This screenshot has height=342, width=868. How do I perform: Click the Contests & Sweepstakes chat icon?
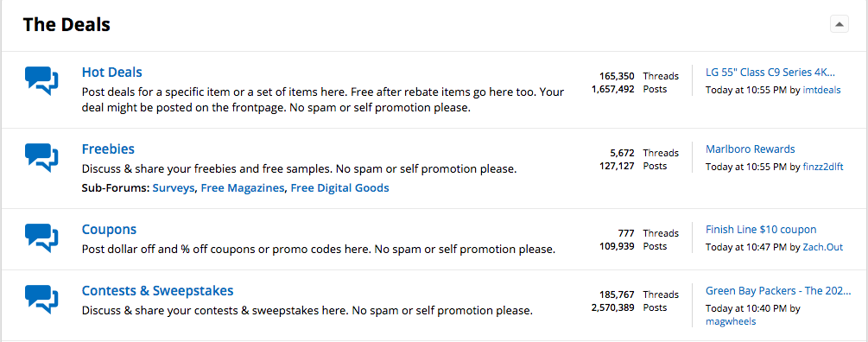[41, 300]
